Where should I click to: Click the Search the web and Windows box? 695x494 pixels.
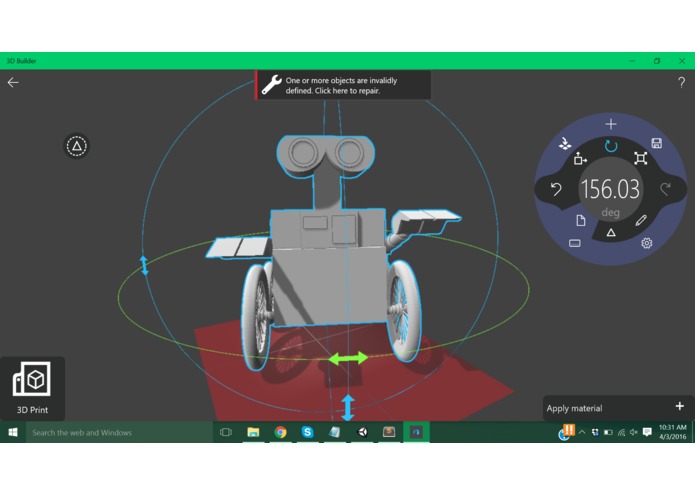pyautogui.click(x=119, y=432)
